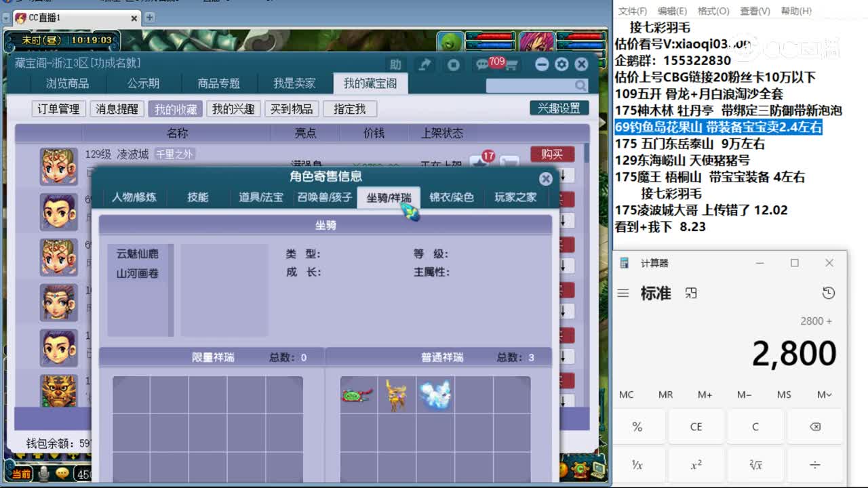Screen dimensions: 868x488
Task: Open the 藏宝阁 settings gear icon
Action: pos(561,64)
